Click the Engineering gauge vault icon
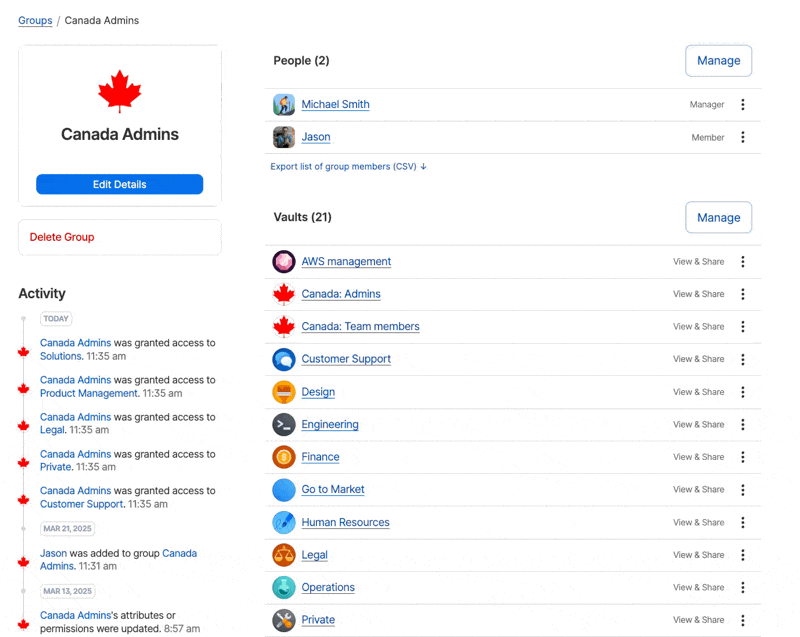 [283, 424]
